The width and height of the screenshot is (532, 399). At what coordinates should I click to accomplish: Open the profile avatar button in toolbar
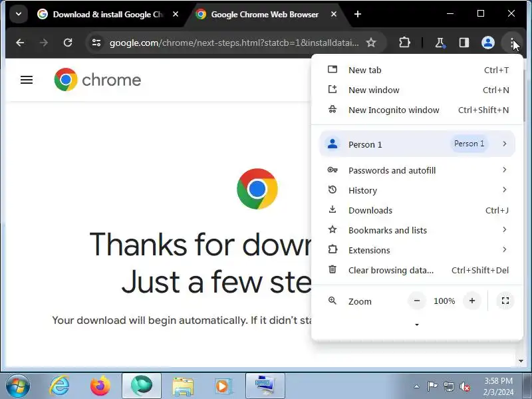coord(488,43)
